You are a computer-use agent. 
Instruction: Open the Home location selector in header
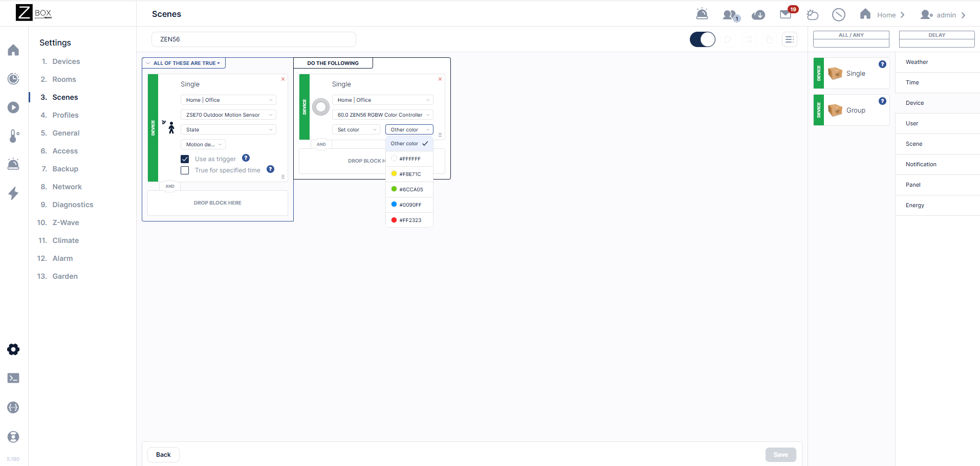882,15
